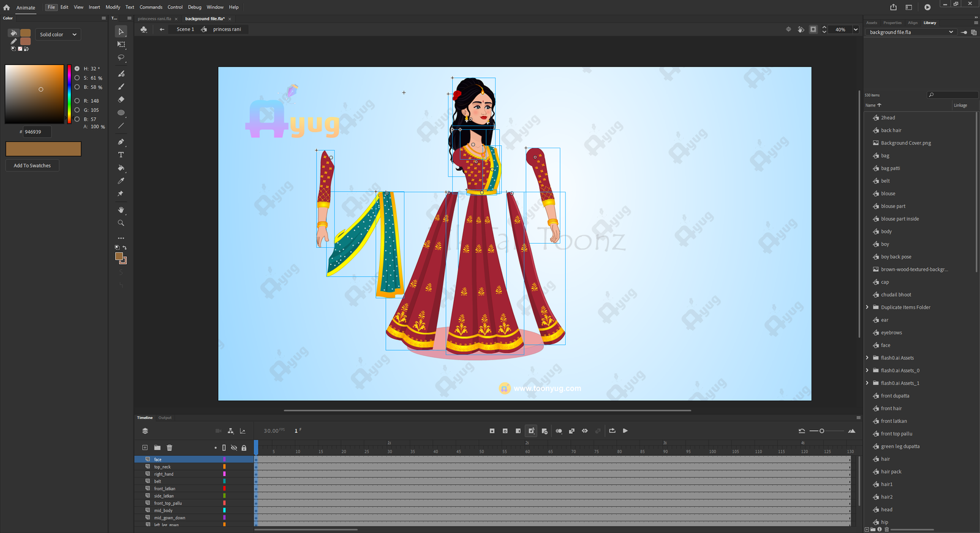
Task: Open the stage zoom percentage dropdown
Action: click(x=856, y=29)
